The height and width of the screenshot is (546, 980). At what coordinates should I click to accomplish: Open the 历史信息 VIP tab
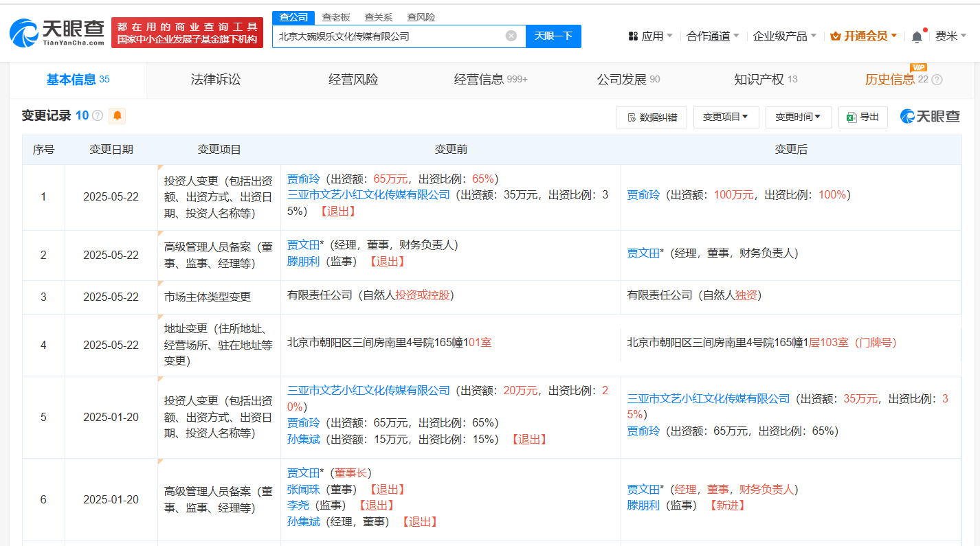click(896, 80)
